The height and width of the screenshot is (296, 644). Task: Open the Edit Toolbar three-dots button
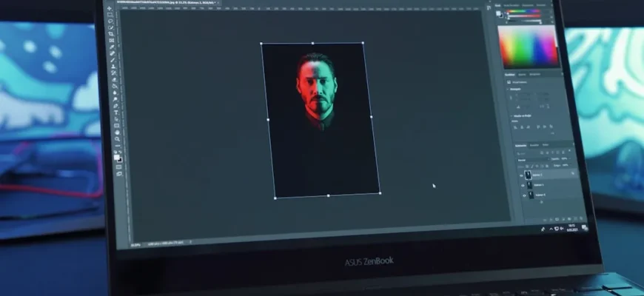pos(118,145)
